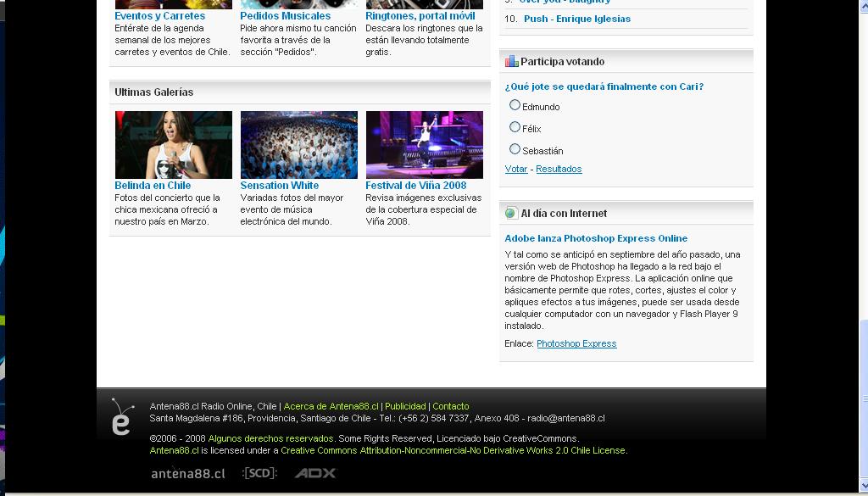Click the radio@antena88.cl email text
868x496 pixels.
565,419
